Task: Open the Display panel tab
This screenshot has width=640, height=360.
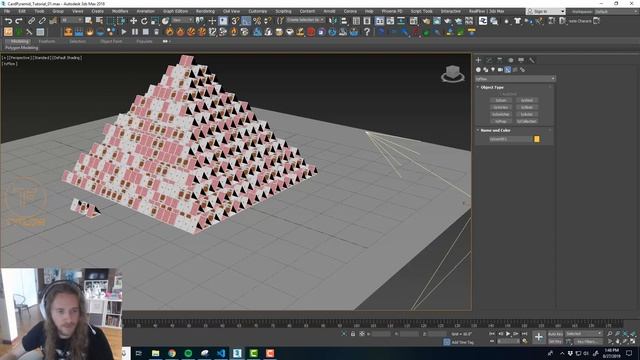Action: (521, 60)
